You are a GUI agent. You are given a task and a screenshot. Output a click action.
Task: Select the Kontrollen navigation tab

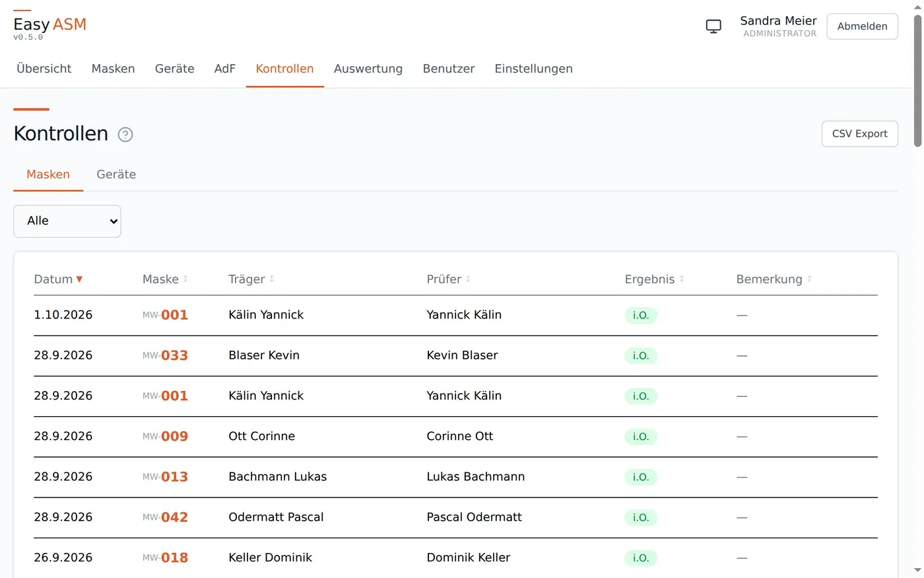tap(285, 69)
